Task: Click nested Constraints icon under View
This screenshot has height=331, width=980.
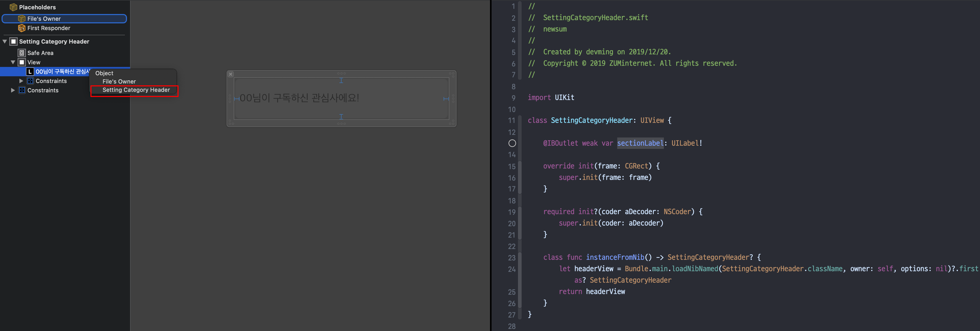Action: 30,81
